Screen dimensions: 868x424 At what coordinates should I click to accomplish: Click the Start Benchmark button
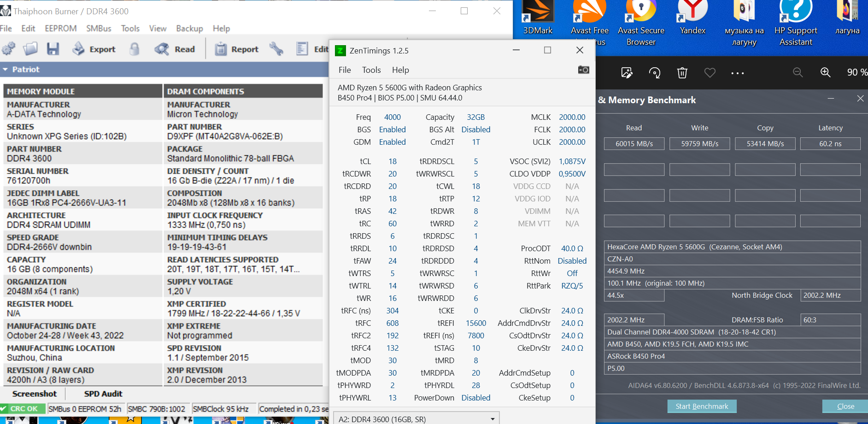(702, 406)
